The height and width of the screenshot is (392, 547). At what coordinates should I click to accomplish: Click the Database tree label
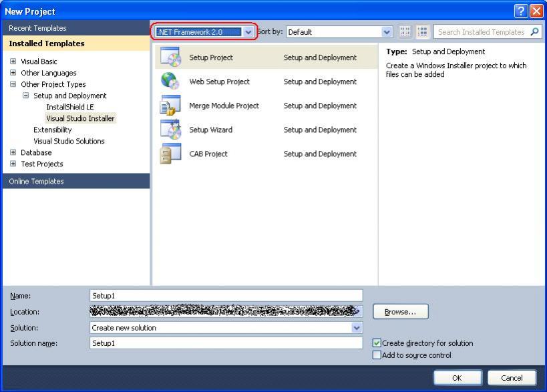click(x=36, y=152)
